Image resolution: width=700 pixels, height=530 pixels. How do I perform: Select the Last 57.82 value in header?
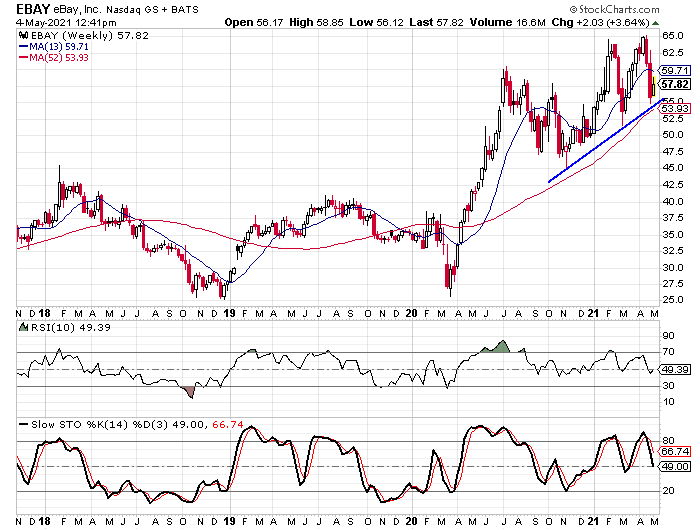(x=437, y=22)
